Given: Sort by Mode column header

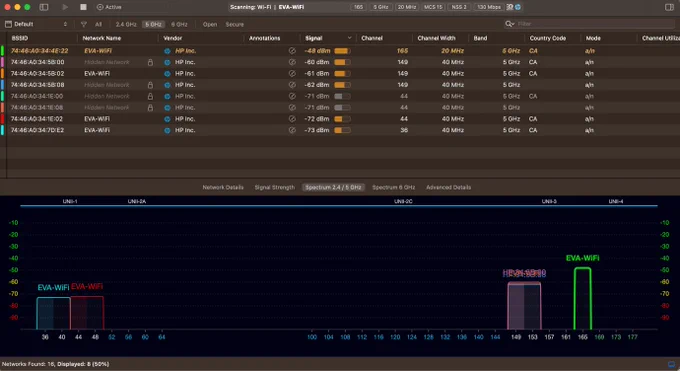Looking at the screenshot, I should pyautogui.click(x=593, y=38).
